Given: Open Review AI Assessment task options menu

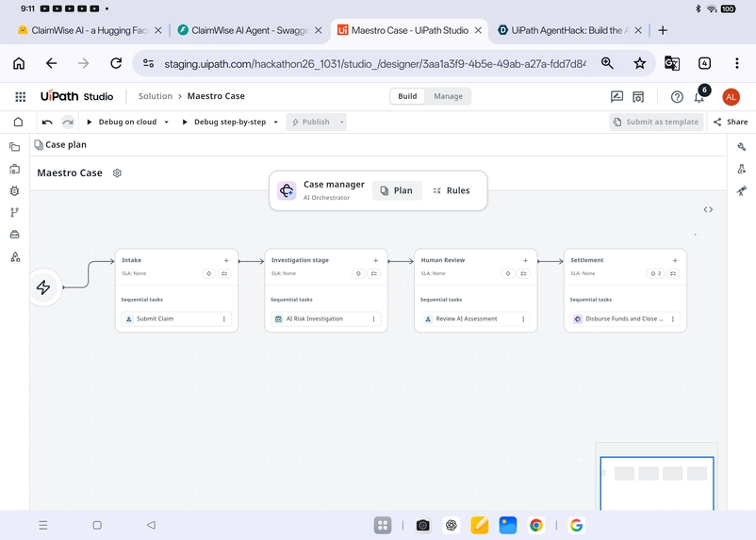Looking at the screenshot, I should click(523, 319).
